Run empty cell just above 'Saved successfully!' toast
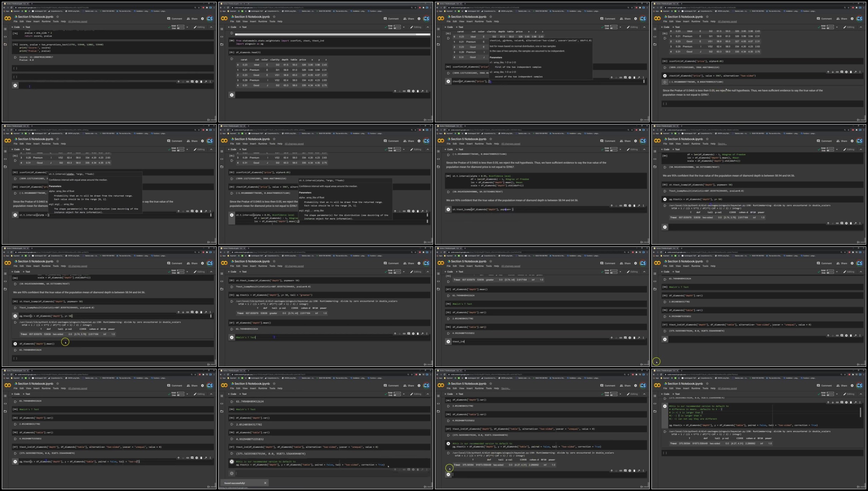The image size is (868, 491). click(232, 473)
